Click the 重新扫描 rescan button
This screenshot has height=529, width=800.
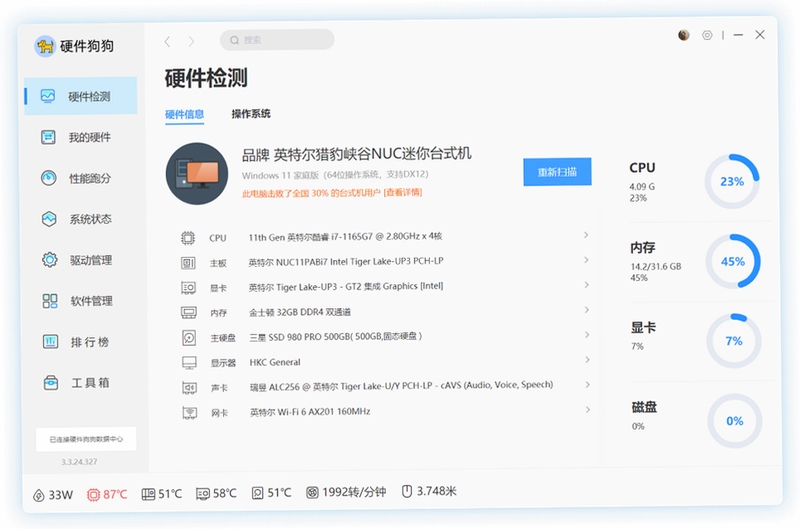[x=557, y=172]
